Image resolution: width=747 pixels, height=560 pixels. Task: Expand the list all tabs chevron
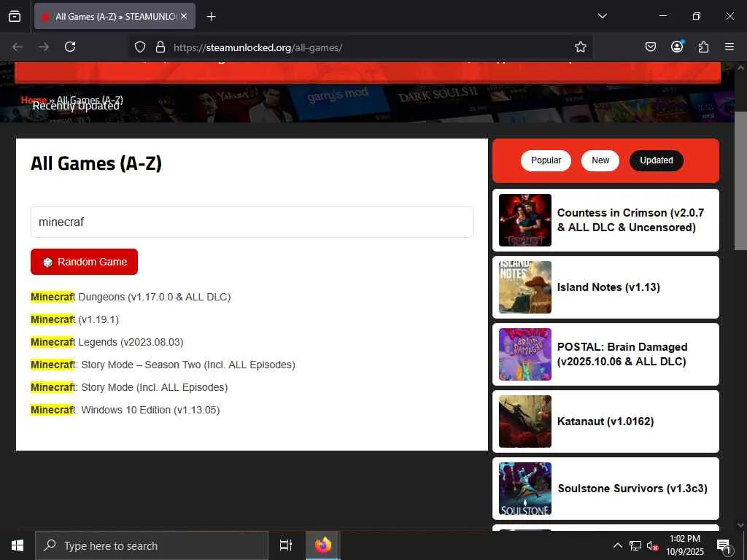[x=602, y=16]
